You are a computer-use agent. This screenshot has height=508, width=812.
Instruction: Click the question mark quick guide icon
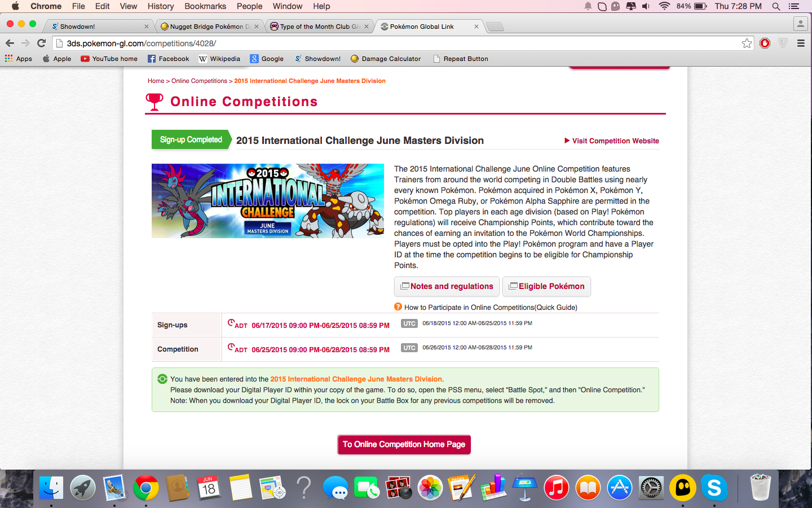398,307
